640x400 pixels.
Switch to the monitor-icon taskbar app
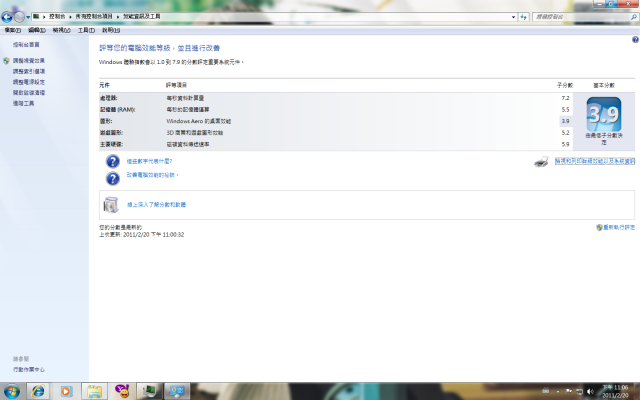point(149,391)
